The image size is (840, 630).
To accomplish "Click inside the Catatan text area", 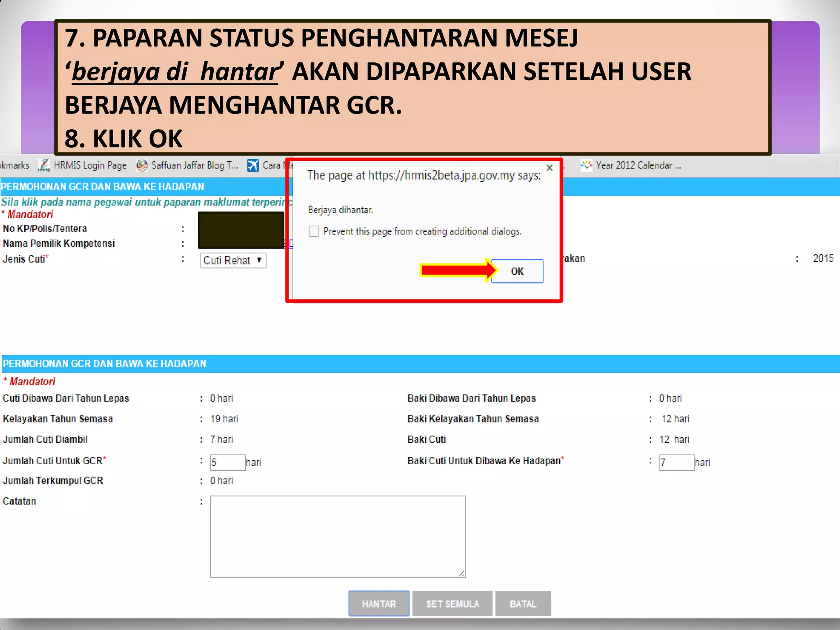I will 338,536.
